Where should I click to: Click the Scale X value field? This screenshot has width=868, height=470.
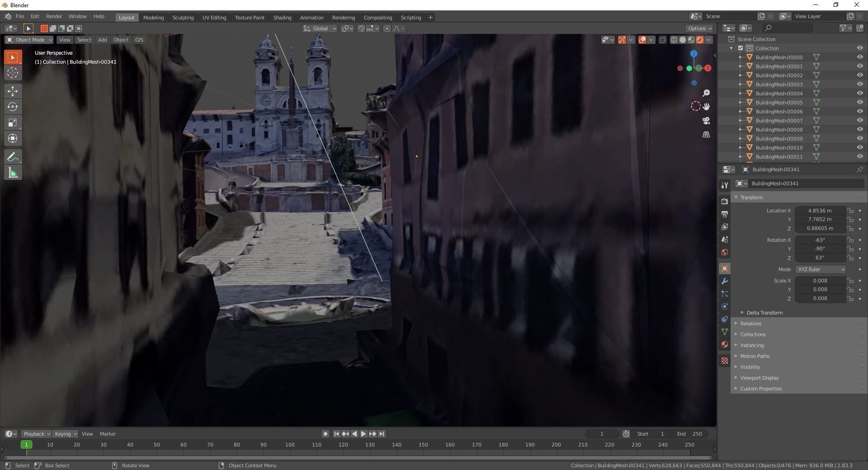pos(820,281)
